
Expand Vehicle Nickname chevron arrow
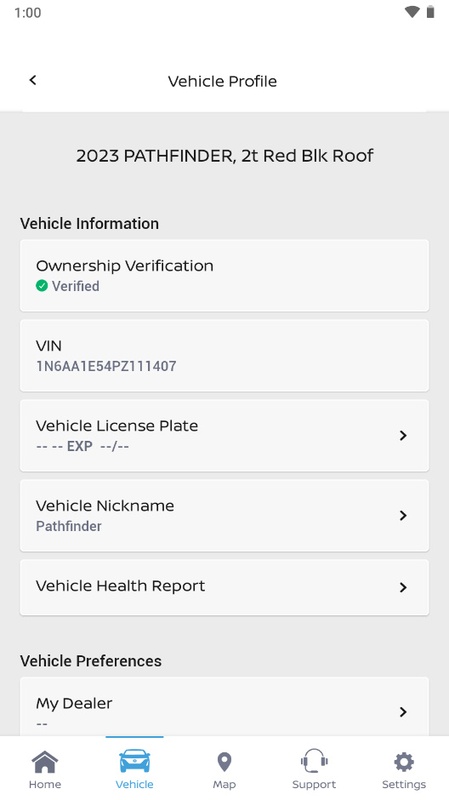(x=403, y=515)
